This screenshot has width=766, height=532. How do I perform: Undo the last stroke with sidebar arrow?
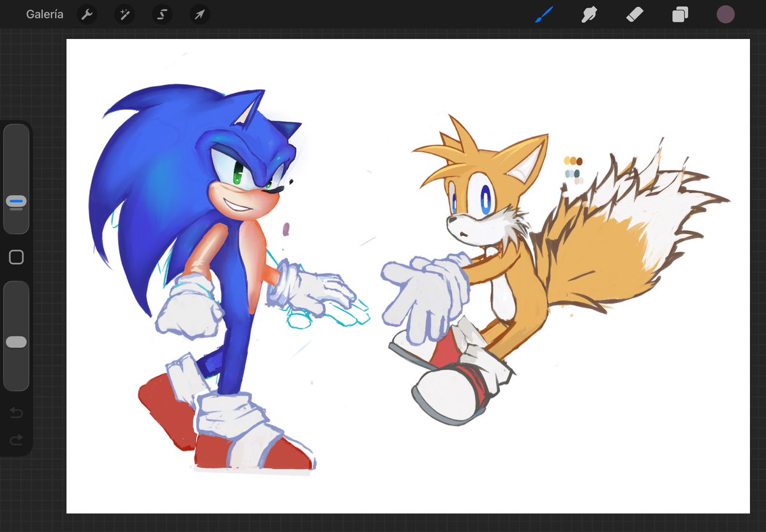[x=16, y=413]
